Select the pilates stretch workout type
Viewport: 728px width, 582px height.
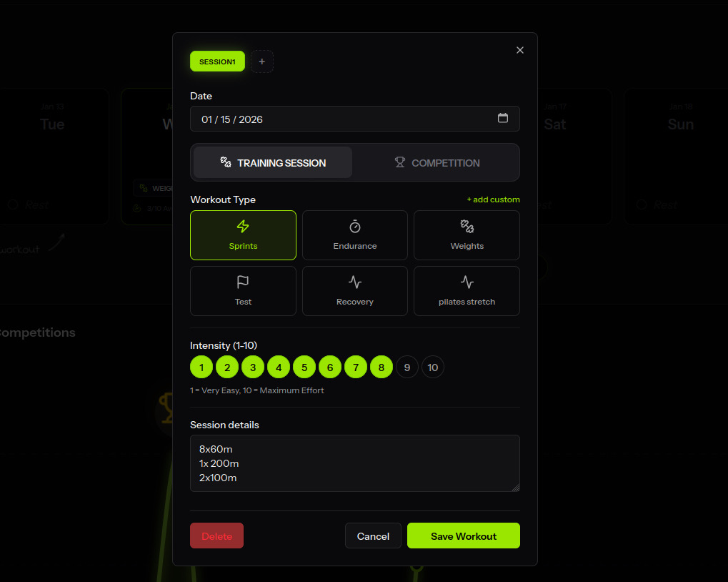click(467, 291)
